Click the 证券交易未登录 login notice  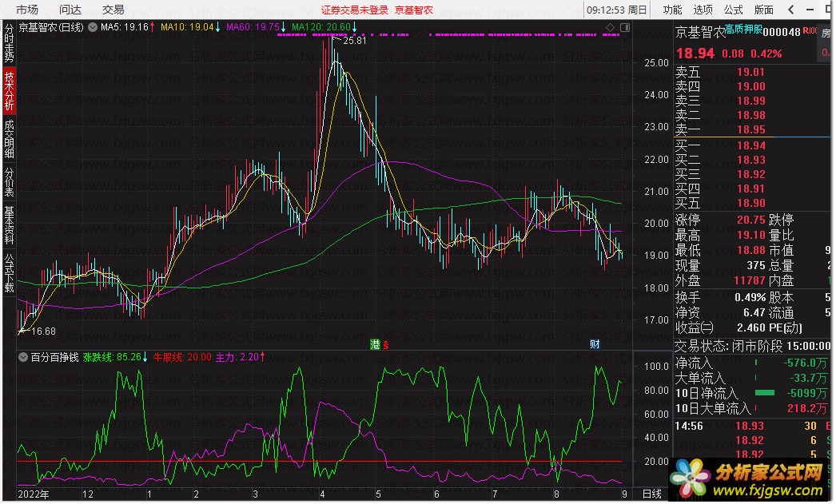coord(355,10)
